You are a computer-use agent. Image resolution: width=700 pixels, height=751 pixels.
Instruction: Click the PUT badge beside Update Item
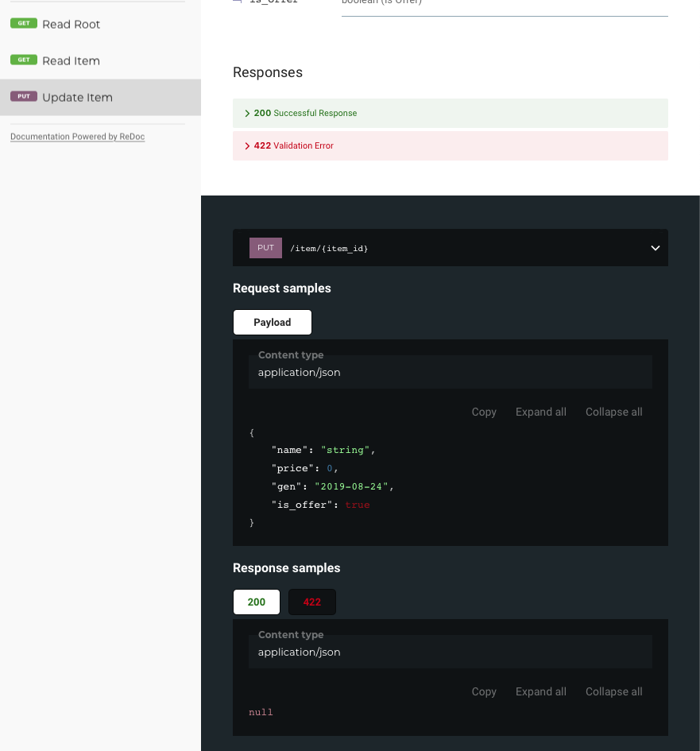point(24,96)
